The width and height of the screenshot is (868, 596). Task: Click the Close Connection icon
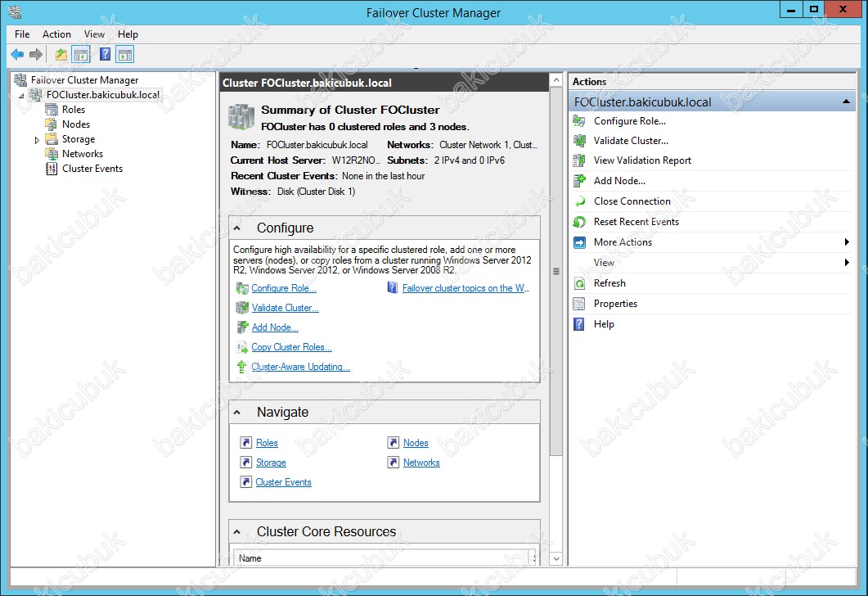tap(579, 201)
